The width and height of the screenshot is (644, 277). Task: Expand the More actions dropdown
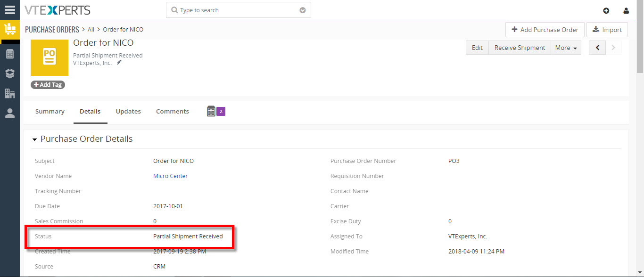[x=566, y=48]
